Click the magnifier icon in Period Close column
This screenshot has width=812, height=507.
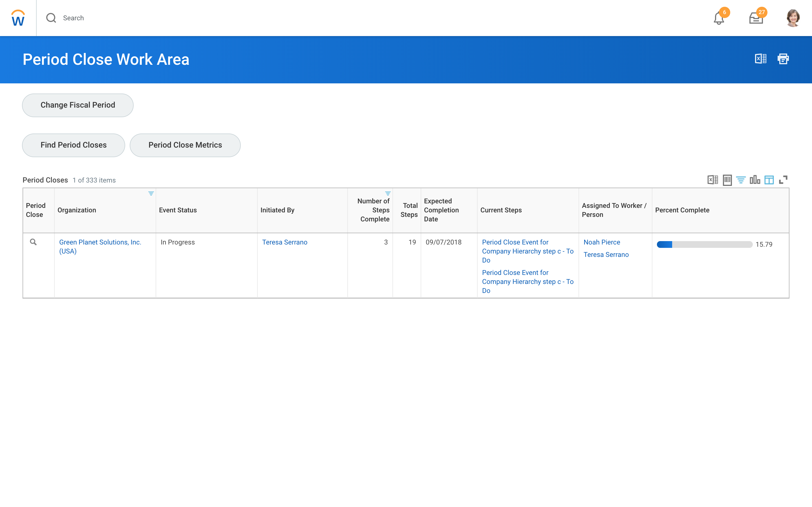point(33,242)
